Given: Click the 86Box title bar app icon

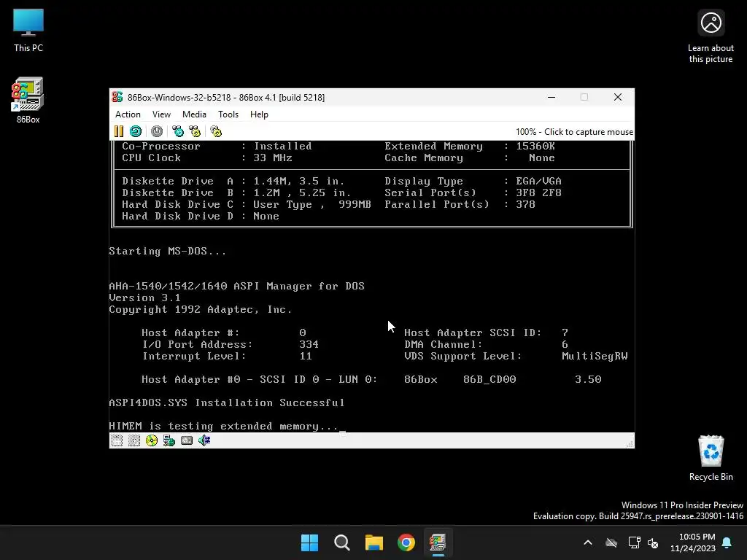Looking at the screenshot, I should [x=117, y=97].
